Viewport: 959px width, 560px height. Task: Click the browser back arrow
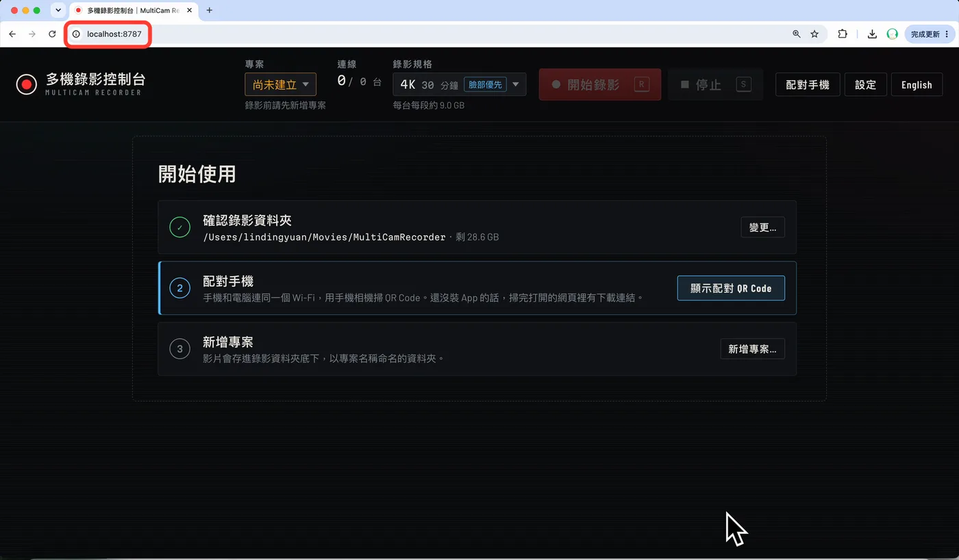[12, 34]
